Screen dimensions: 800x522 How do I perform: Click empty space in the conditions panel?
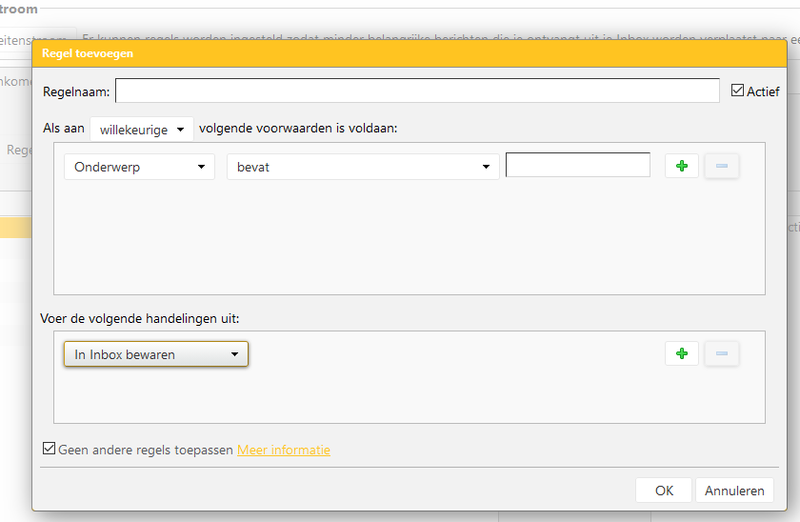coord(400,240)
